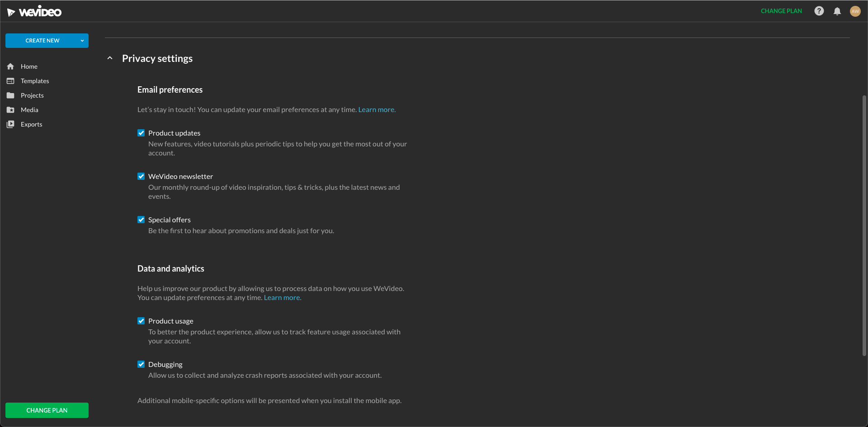The width and height of the screenshot is (868, 427).
Task: Click the Privacy settings heading
Action: [x=157, y=58]
